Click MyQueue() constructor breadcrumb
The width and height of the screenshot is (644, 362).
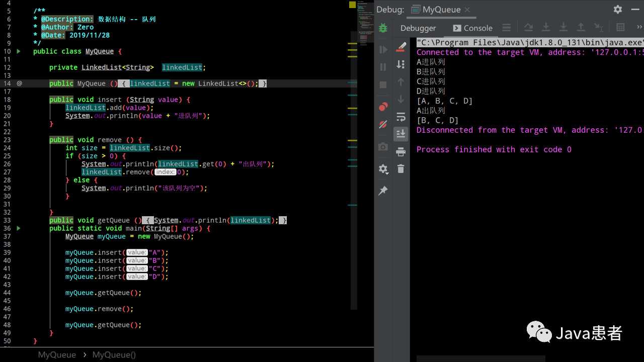coord(114,355)
